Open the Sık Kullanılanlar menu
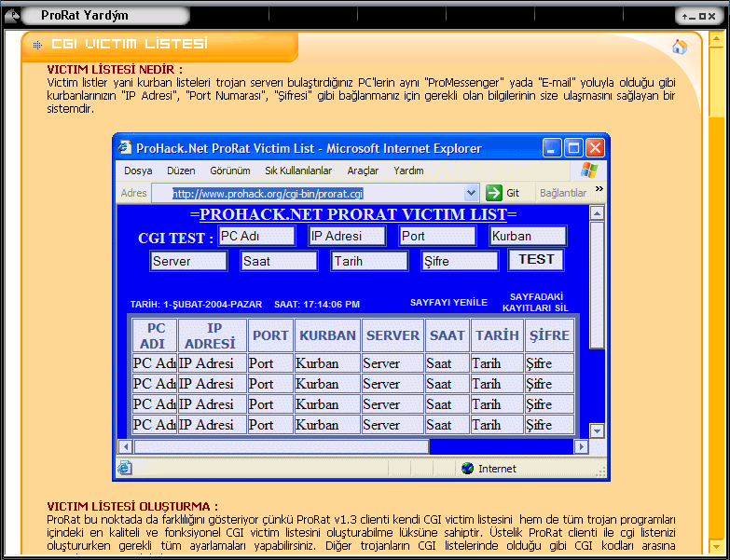The image size is (730, 560). (x=298, y=171)
